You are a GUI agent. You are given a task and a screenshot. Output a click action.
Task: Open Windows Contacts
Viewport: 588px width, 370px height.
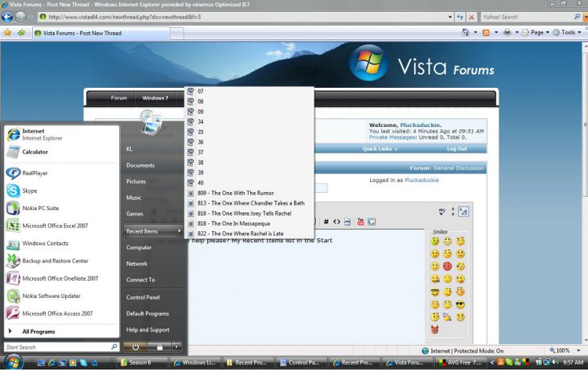pyautogui.click(x=62, y=243)
